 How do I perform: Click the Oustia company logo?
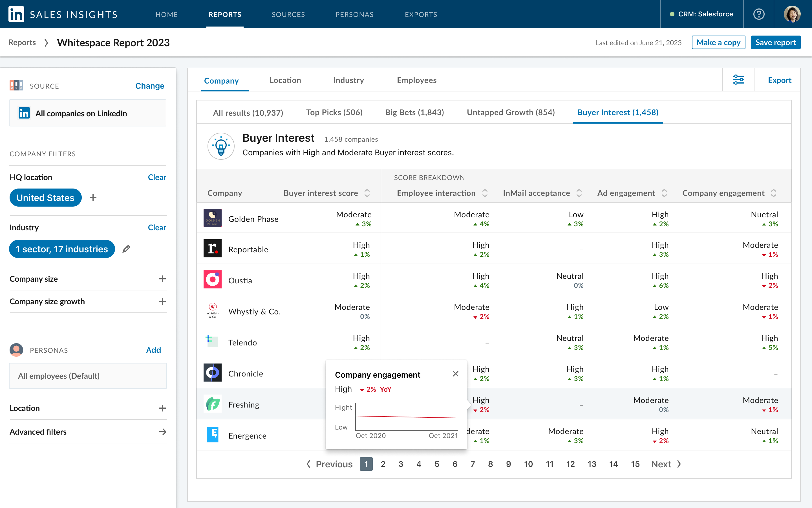[x=212, y=279]
